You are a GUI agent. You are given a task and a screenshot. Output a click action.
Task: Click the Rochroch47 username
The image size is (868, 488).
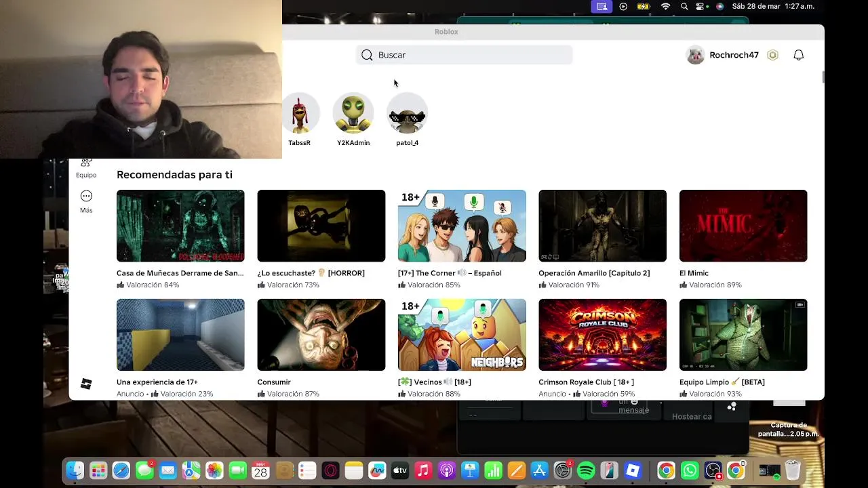tap(734, 55)
